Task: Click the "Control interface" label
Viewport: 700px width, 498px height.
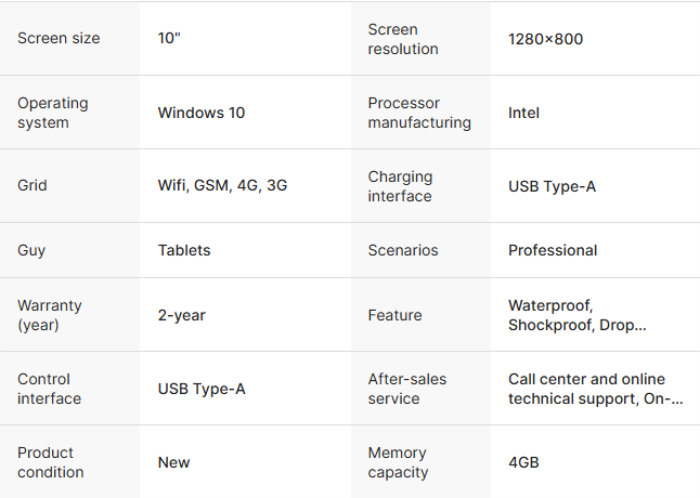Action: click(49, 389)
